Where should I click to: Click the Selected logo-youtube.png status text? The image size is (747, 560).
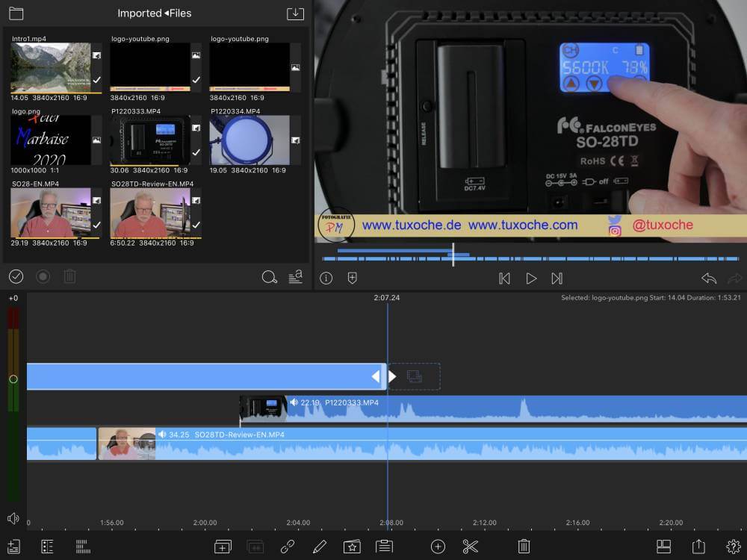[651, 298]
